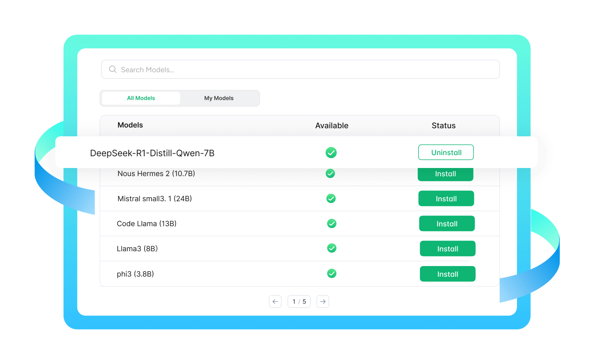Click the phi3 available checkmark icon

tap(332, 273)
